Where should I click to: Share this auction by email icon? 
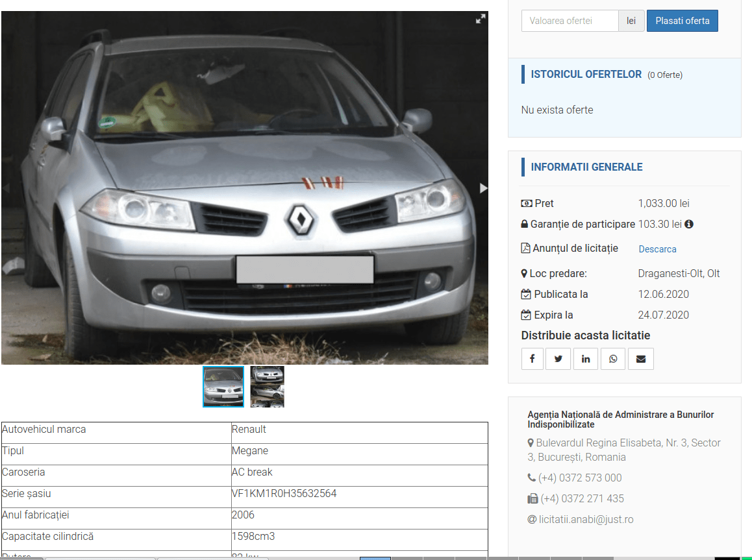click(640, 359)
